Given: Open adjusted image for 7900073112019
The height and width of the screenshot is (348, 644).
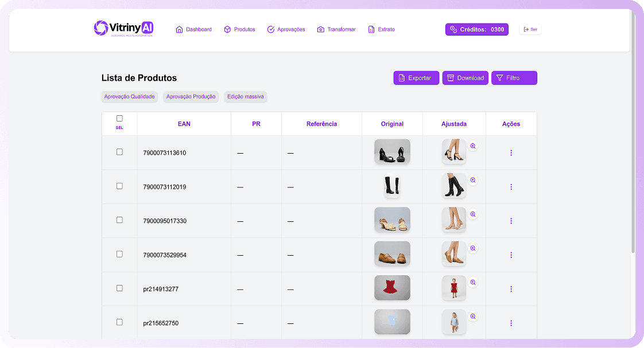Looking at the screenshot, I should pos(454,186).
